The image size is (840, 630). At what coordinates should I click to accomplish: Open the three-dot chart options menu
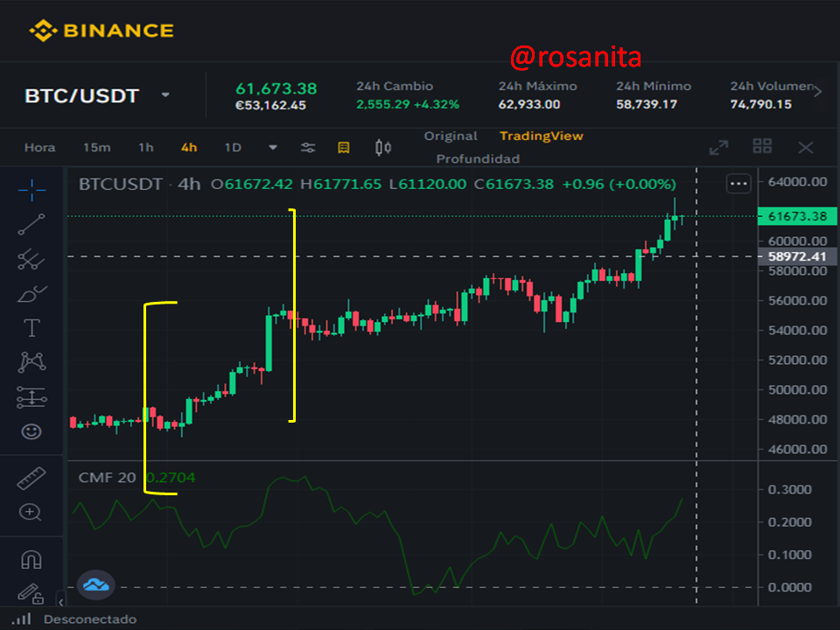tap(738, 184)
